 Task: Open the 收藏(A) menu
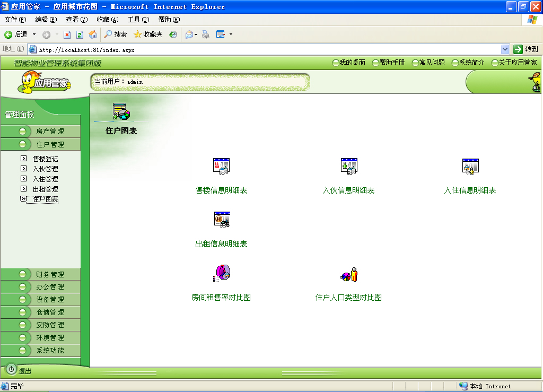107,20
